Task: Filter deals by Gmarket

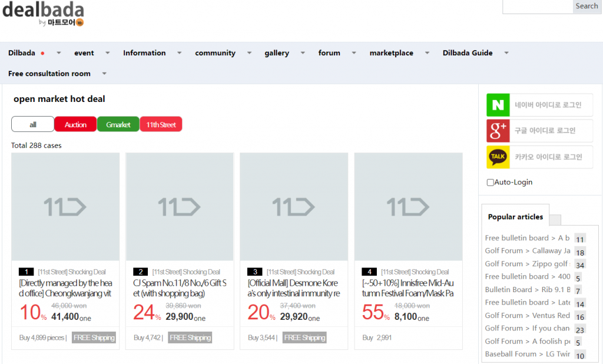Action: tap(118, 124)
